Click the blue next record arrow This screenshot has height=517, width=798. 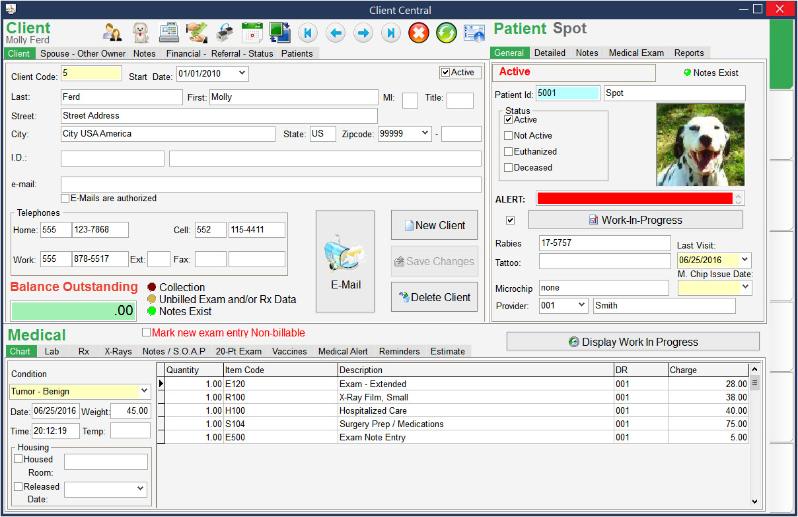tap(363, 32)
